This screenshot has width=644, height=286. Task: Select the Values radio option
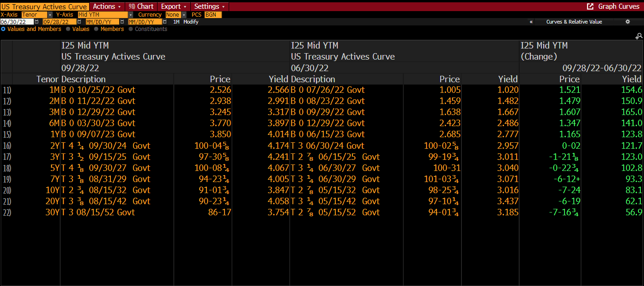(x=68, y=29)
